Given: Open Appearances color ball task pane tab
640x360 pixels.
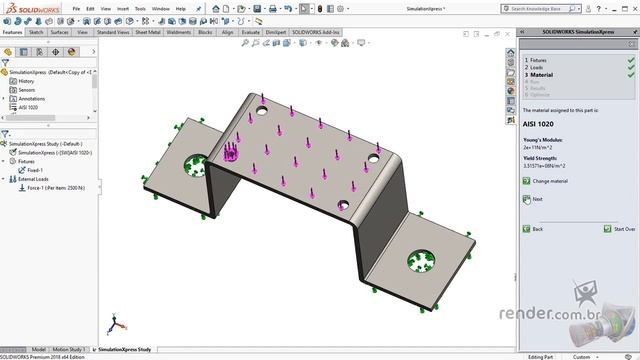Looking at the screenshot, I should point(511,91).
